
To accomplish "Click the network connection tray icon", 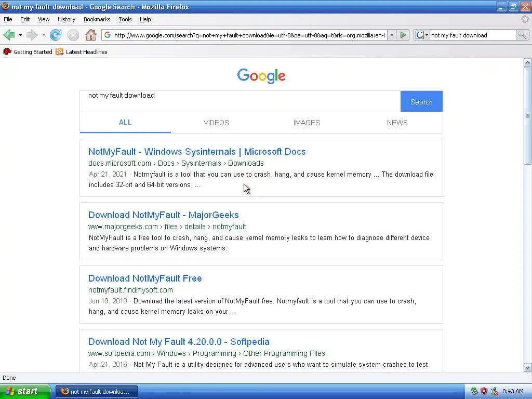I will point(494,392).
